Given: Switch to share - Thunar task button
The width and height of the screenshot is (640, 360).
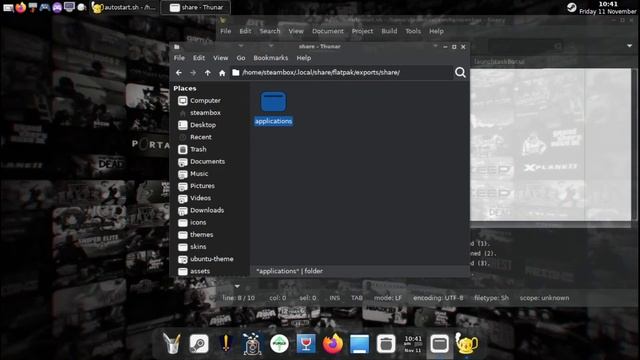Looking at the screenshot, I should point(196,7).
